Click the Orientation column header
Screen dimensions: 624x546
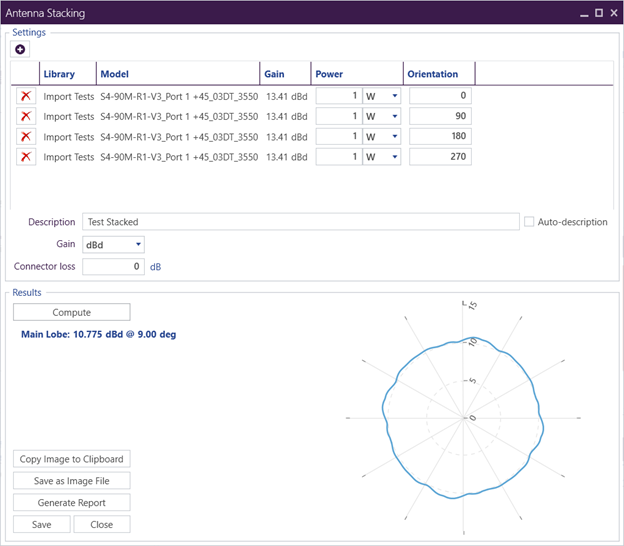click(439, 74)
